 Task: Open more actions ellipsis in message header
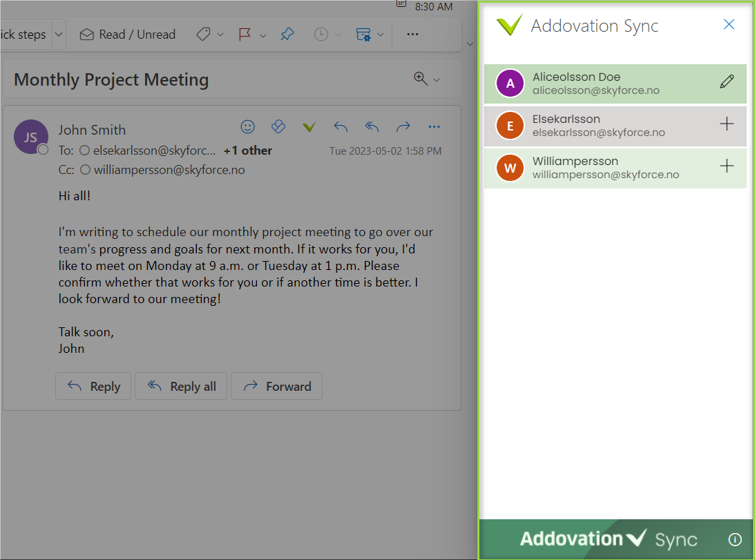coord(434,126)
